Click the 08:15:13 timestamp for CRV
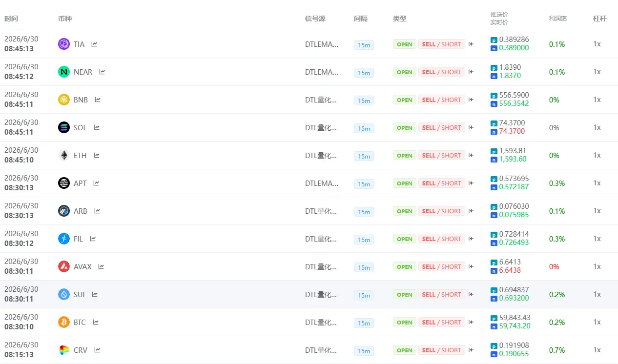 pos(19,355)
